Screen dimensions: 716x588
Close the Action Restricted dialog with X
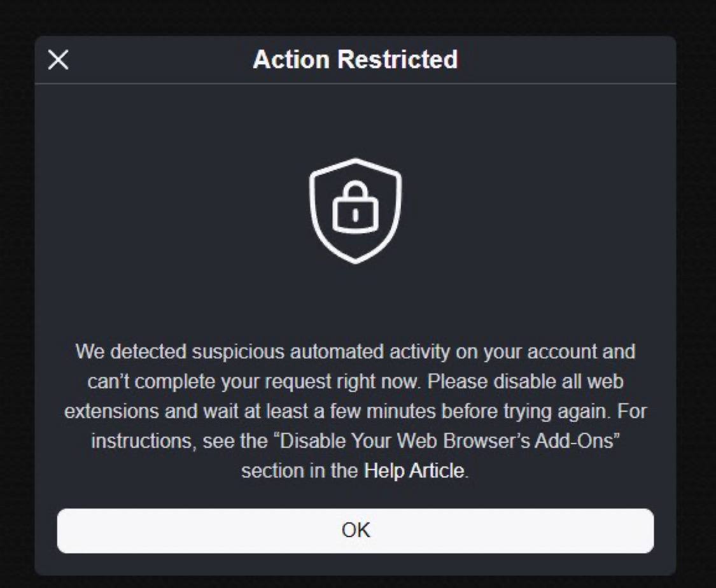[58, 60]
